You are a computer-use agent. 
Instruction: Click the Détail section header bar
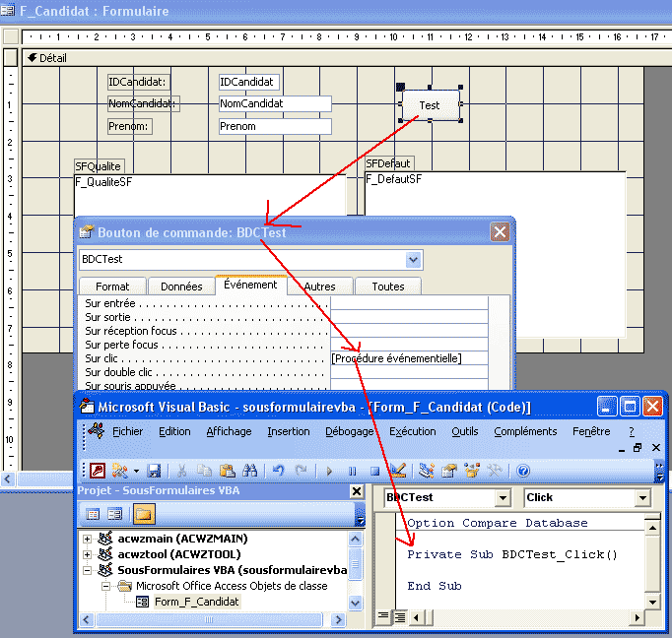[346, 58]
